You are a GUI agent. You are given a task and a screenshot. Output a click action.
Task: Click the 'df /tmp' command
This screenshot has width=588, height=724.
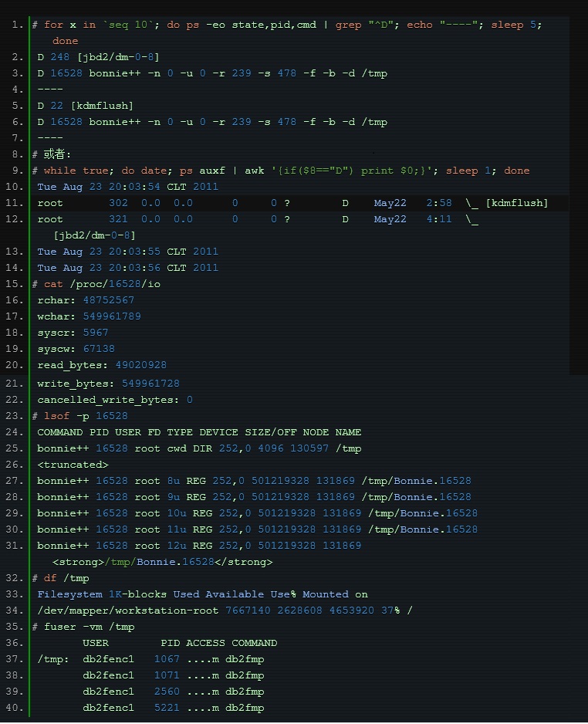click(x=66, y=578)
